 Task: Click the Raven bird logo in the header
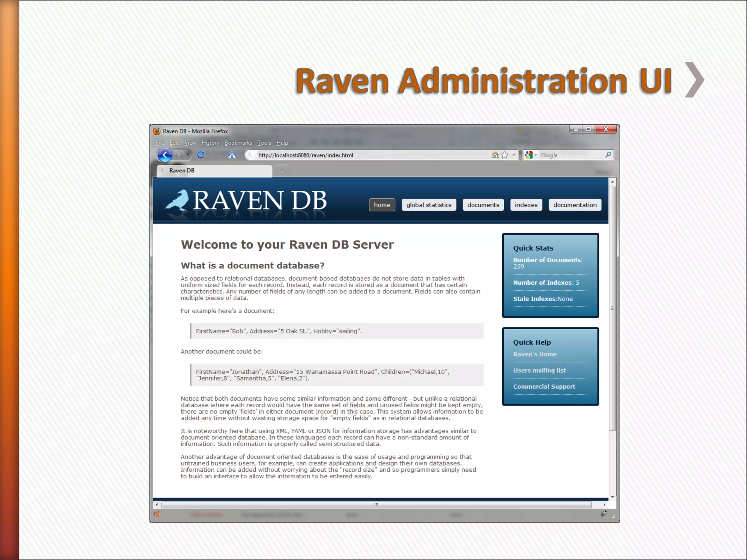point(177,201)
